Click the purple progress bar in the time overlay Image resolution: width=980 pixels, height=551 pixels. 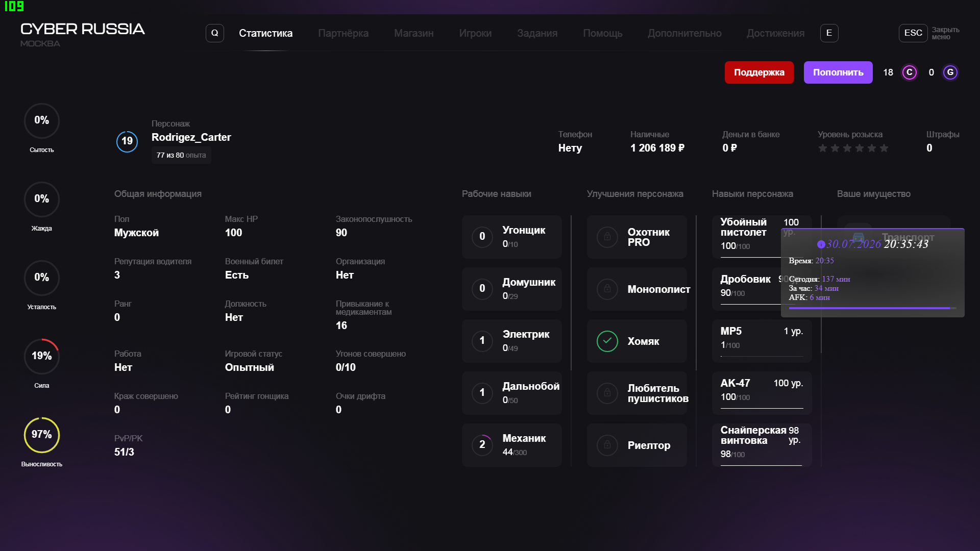pos(873,308)
